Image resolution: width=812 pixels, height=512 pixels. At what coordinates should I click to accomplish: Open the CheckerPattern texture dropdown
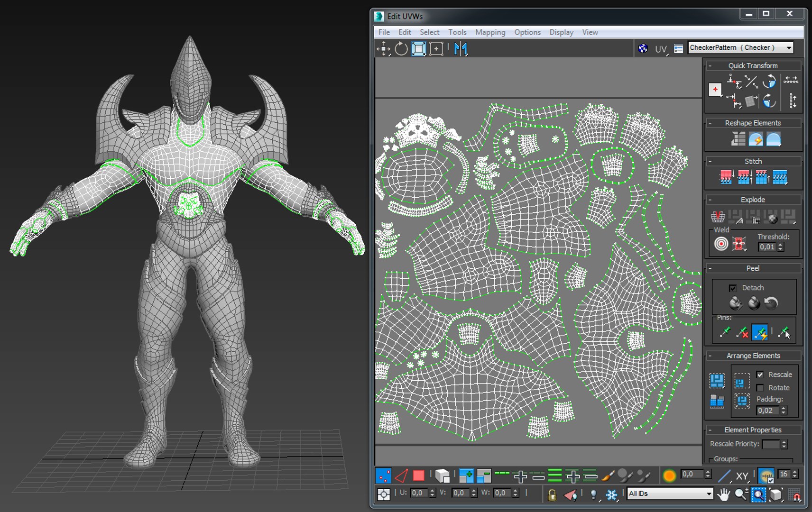click(x=740, y=47)
